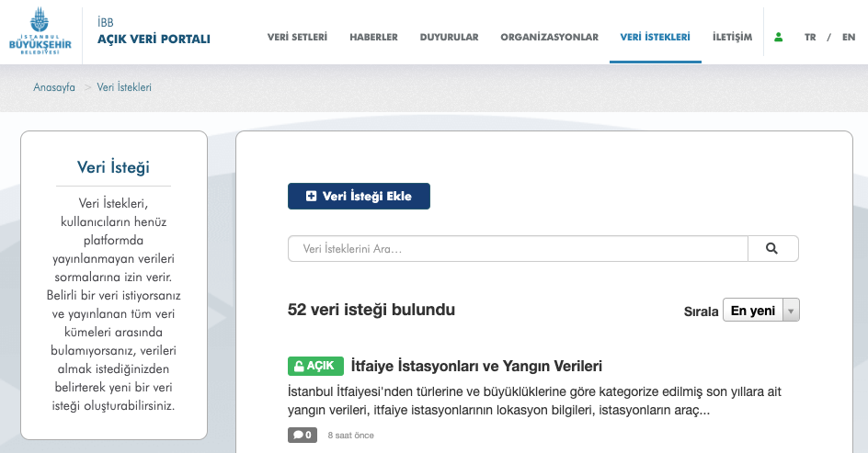Click the fire data request description text

534,401
